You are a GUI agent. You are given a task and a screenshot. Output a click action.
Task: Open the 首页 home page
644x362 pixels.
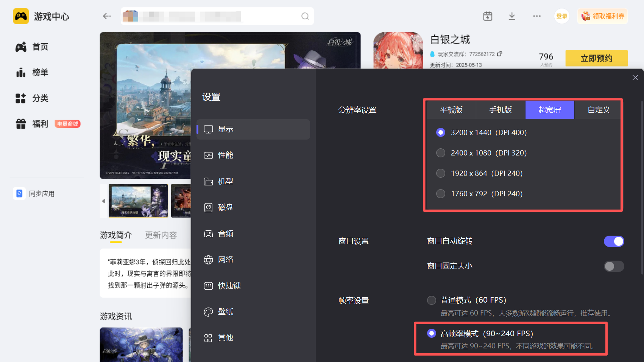pos(32,47)
